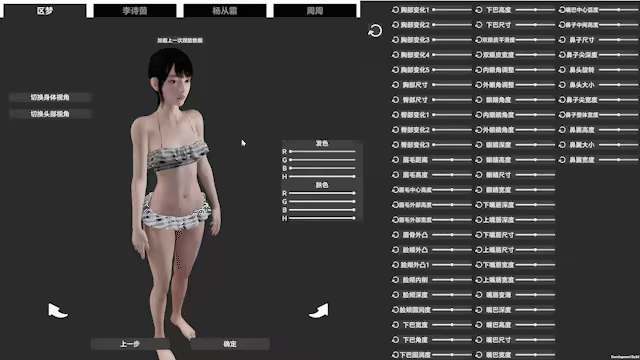Click the 肤色 skin color header label
This screenshot has width=640, height=360.
tap(322, 185)
